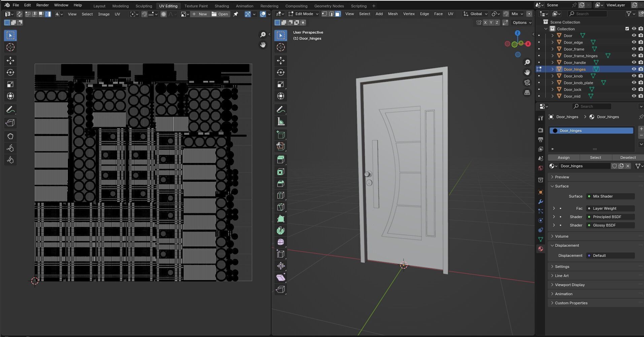Expand the Preview panel
The height and width of the screenshot is (337, 644).
[x=562, y=177]
